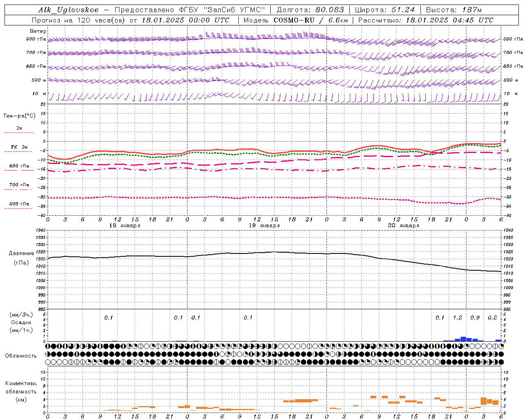Click the dashed legend line under Td 2м
The image size is (525, 420).
click(18, 152)
